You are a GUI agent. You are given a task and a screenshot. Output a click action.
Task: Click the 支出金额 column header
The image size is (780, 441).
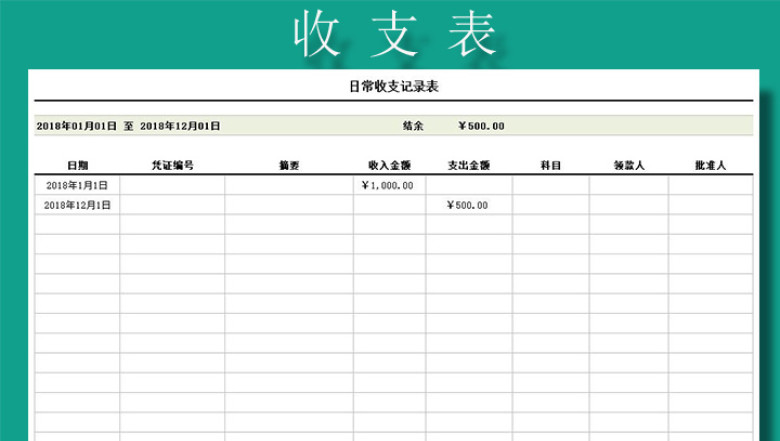[x=469, y=166]
